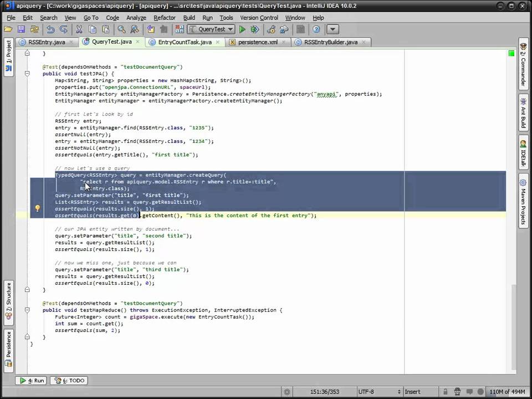Screen dimensions: 532x399
Task: Open Project Structure icon
Action: pyautogui.click(x=284, y=29)
